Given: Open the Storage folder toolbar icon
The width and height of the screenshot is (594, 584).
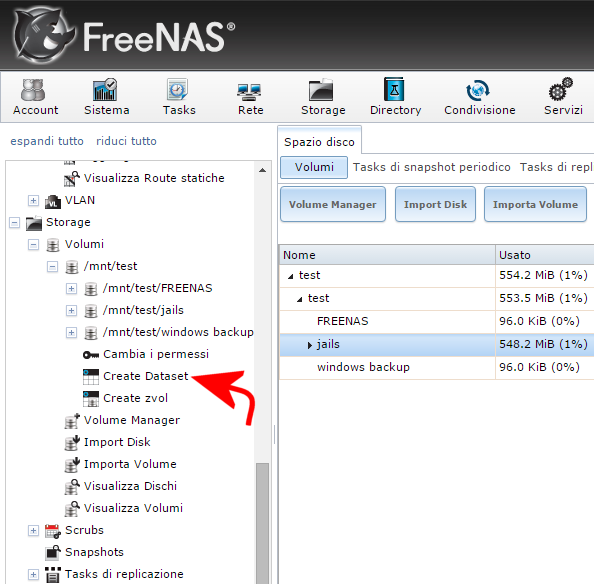Looking at the screenshot, I should 321,90.
